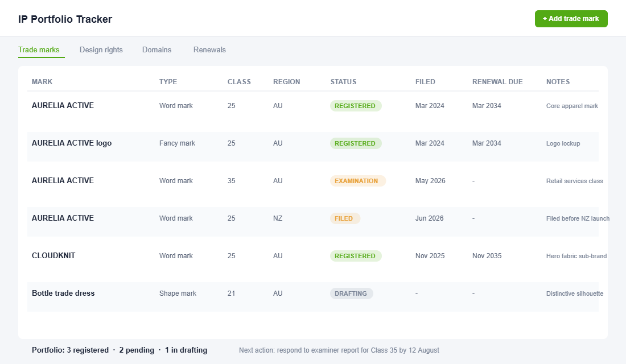
Task: Open the Design rights tab
Action: click(x=101, y=50)
